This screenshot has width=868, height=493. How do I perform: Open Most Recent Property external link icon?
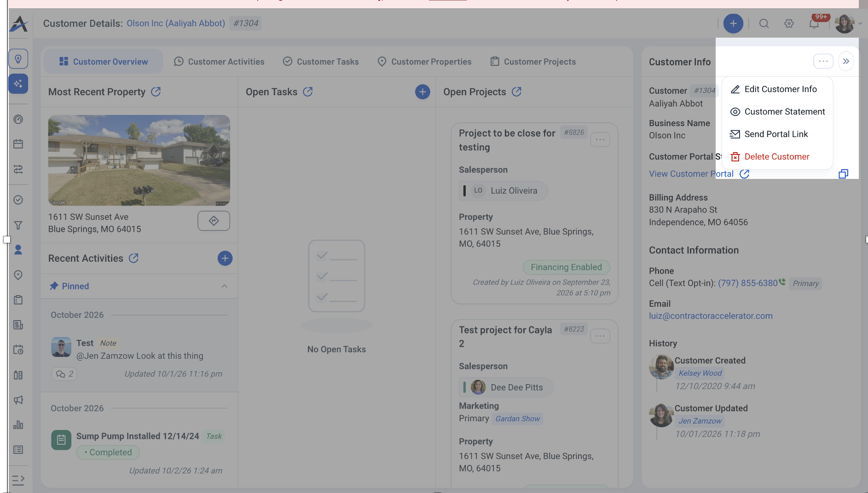tap(156, 92)
